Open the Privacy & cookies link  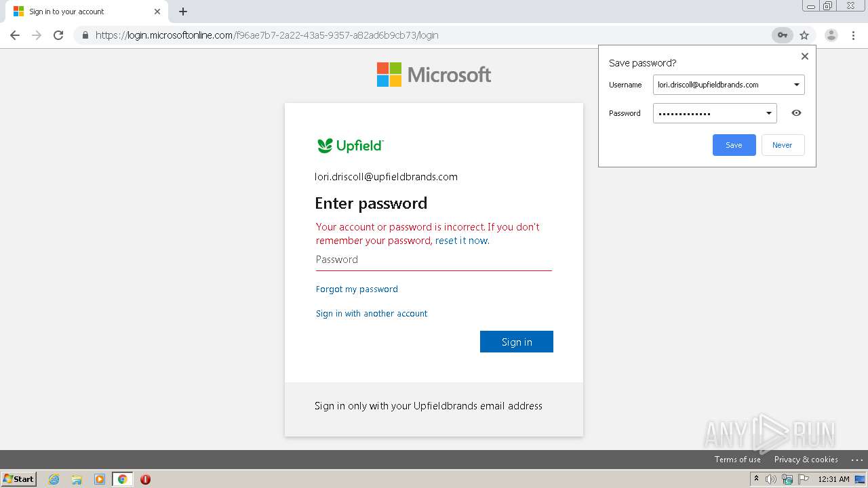[806, 460]
